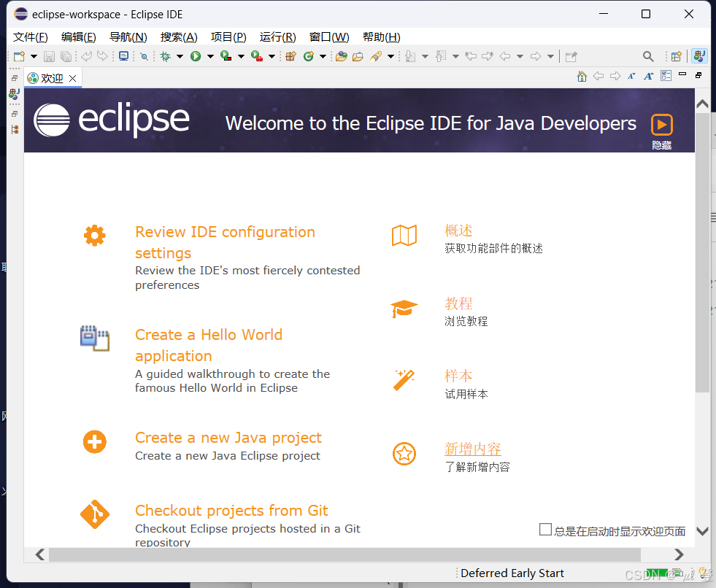The height and width of the screenshot is (588, 716).
Task: Click the Coverage run icon
Action: pyautogui.click(x=226, y=56)
